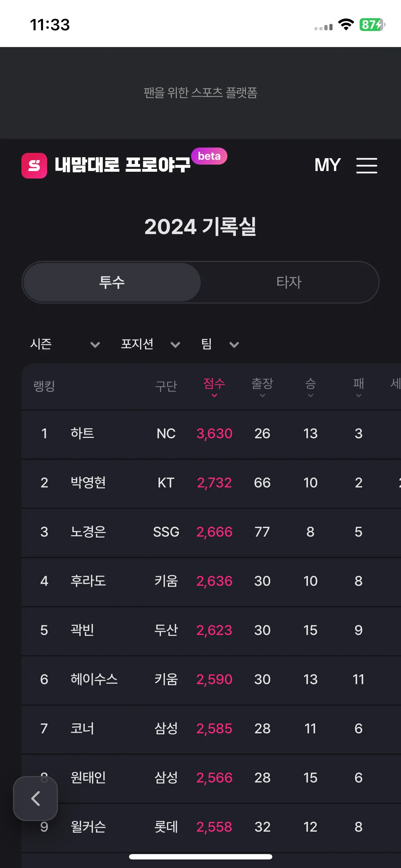
Task: Expand the 포지션 dropdown
Action: tap(150, 344)
